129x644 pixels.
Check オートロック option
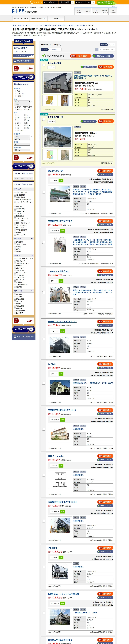tap(15, 277)
